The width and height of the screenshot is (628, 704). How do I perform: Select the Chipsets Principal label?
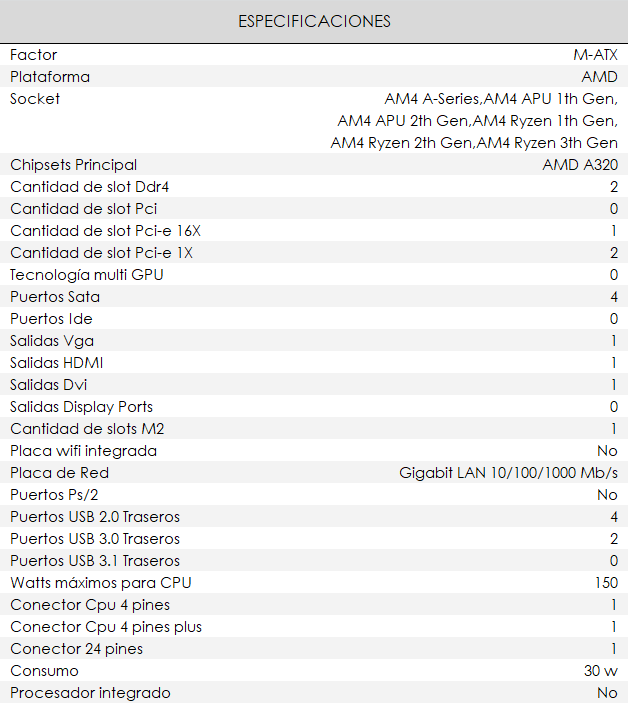tap(74, 165)
